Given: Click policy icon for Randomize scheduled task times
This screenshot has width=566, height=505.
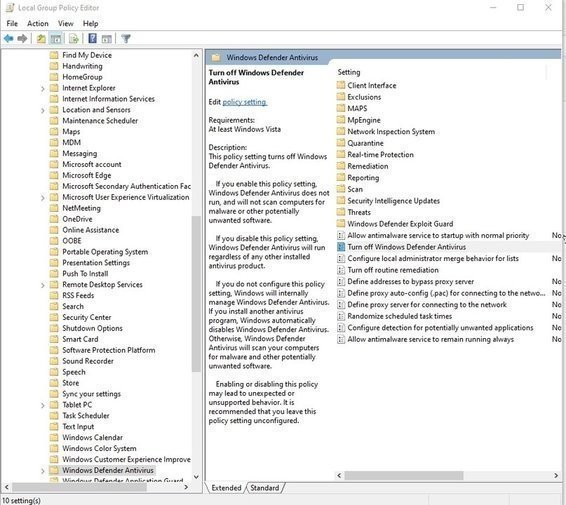Looking at the screenshot, I should pos(341,316).
